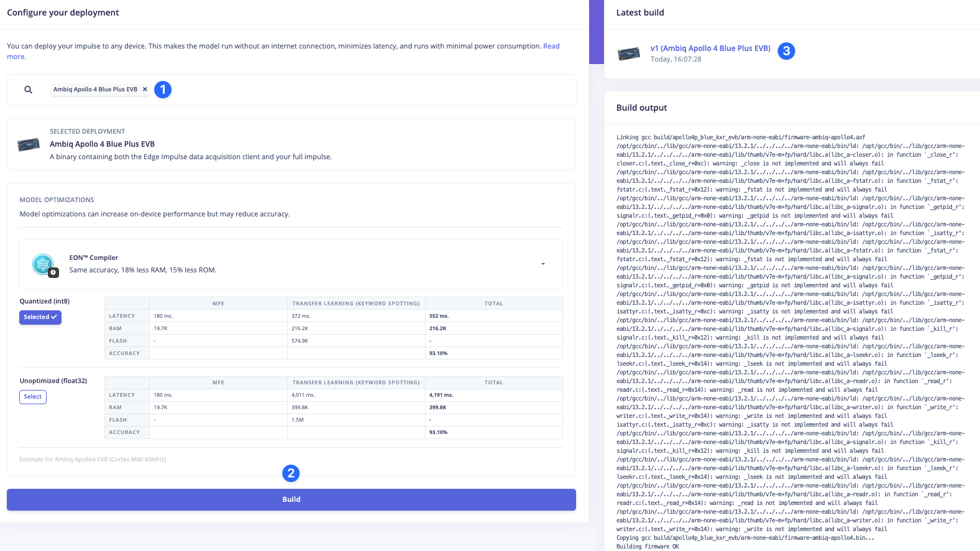Click the 4,011 ms. transfer learning latency
The height and width of the screenshot is (551, 980).
[x=303, y=395]
